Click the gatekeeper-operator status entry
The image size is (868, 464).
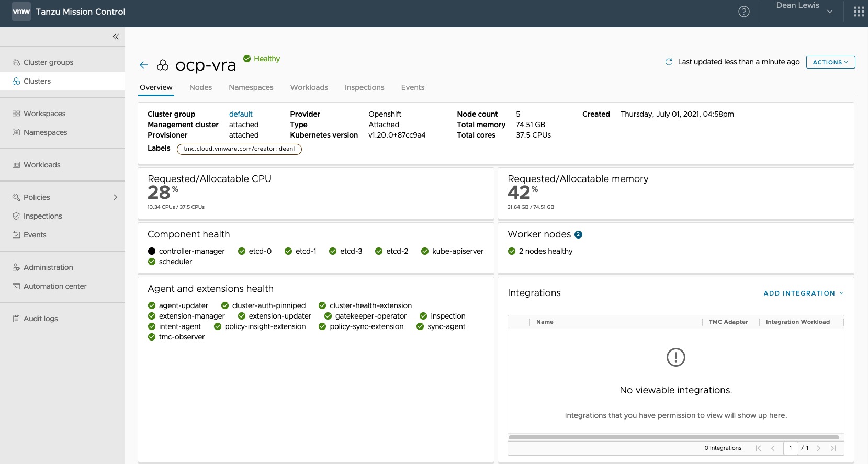click(365, 316)
